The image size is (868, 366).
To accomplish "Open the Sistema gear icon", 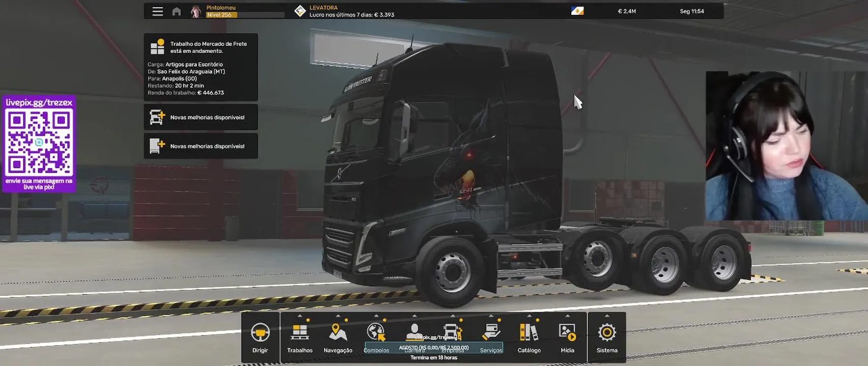I will (607, 332).
